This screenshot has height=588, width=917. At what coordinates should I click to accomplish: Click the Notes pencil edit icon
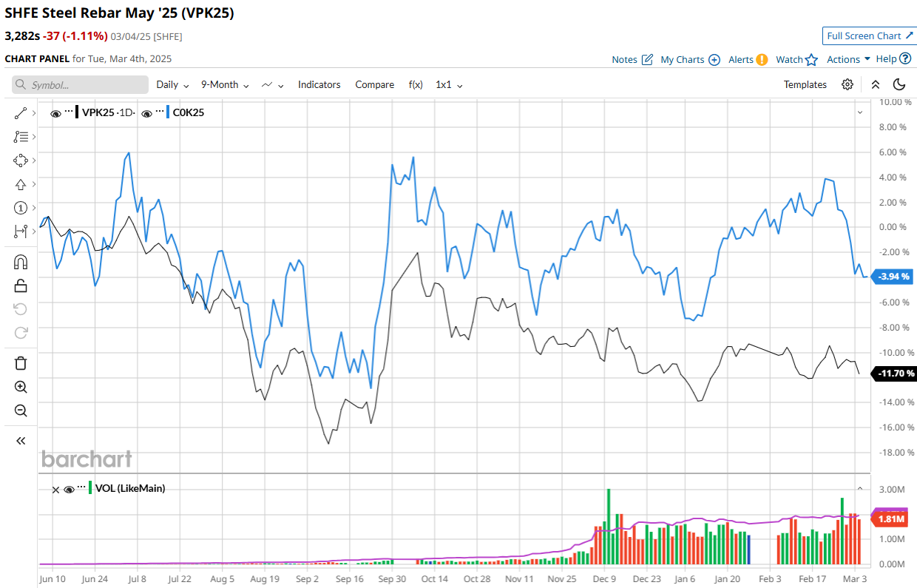click(647, 59)
